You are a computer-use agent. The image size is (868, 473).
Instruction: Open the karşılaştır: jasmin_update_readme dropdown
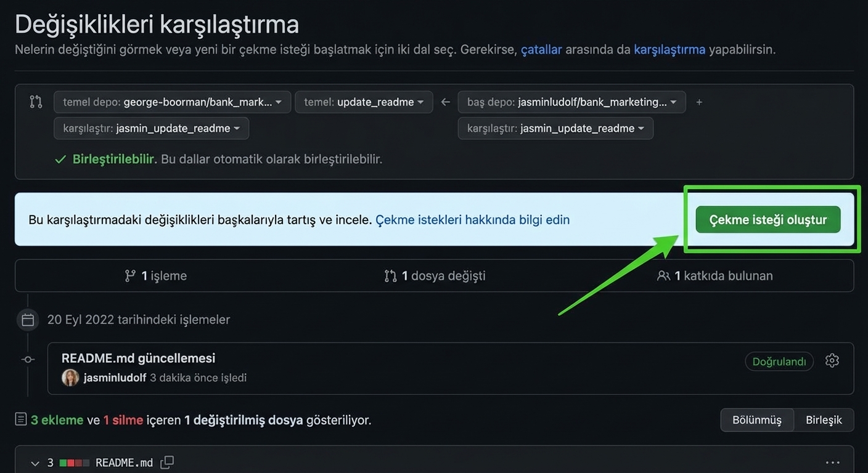tap(150, 128)
